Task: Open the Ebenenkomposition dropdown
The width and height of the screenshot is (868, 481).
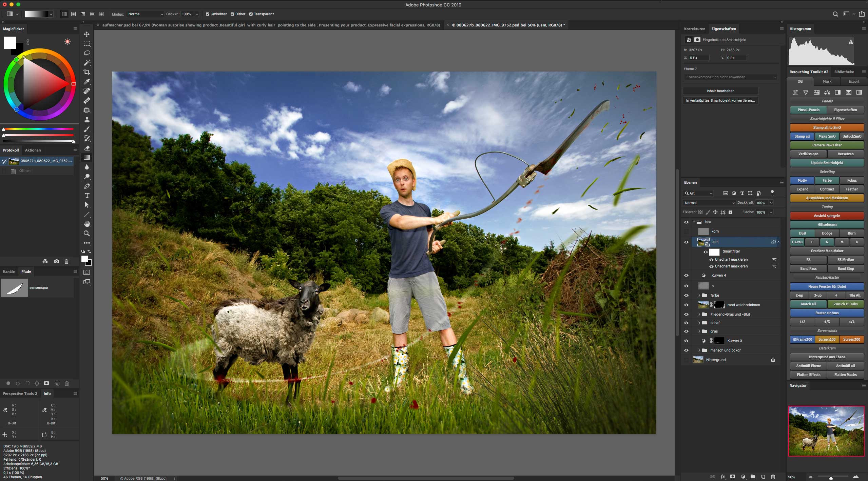Action: coord(731,77)
